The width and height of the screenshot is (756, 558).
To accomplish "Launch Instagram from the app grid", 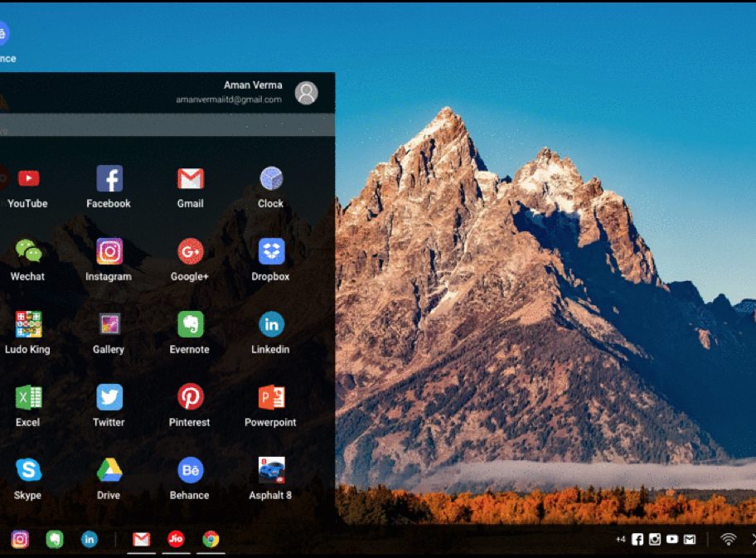I will coord(109,251).
